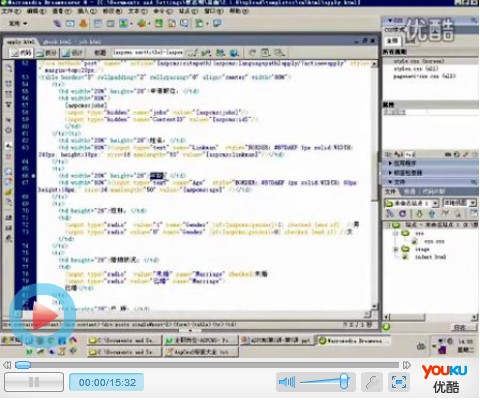Collapse the Files panel group arrow
This screenshot has height=400, width=480.
coord(390,182)
